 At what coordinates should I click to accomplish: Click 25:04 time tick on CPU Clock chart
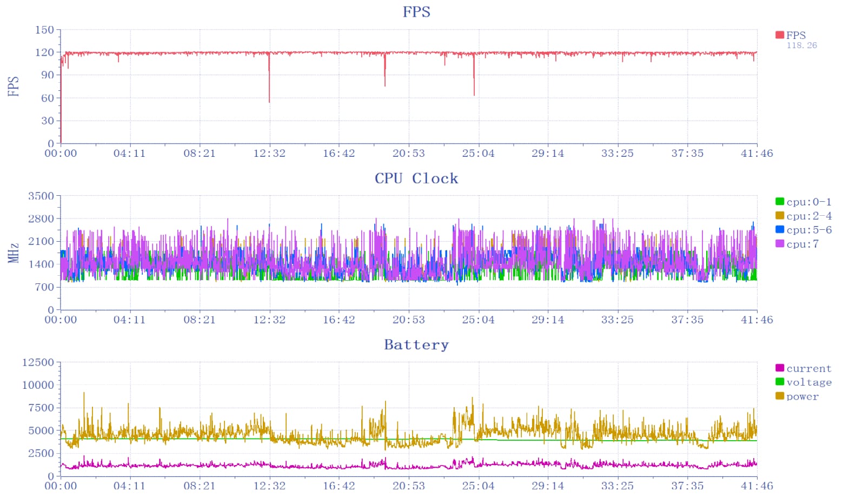click(x=478, y=320)
